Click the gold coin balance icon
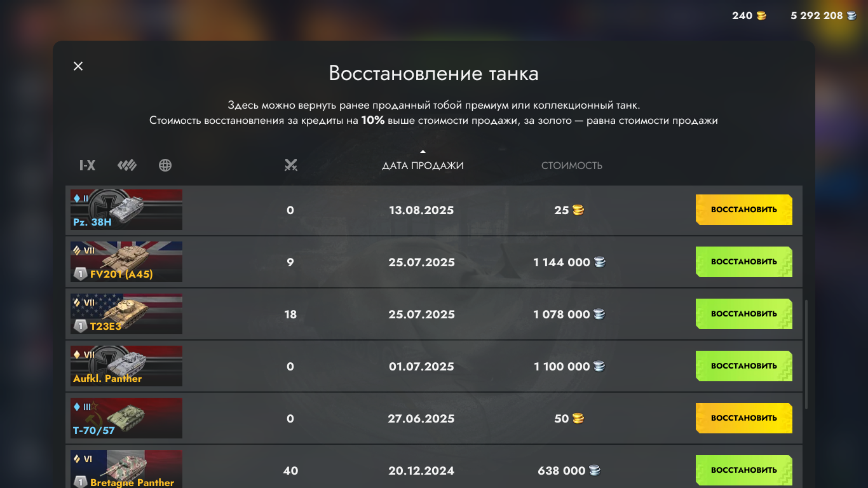 (761, 16)
